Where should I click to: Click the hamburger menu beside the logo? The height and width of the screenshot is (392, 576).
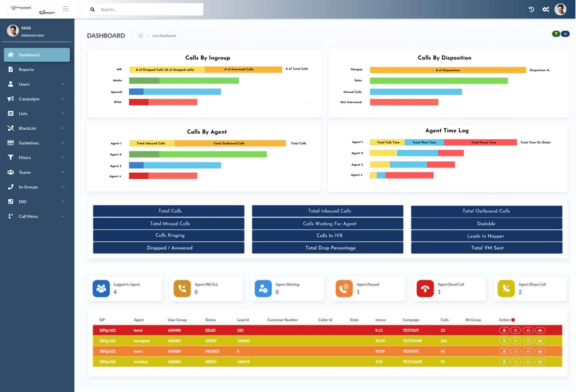click(66, 9)
